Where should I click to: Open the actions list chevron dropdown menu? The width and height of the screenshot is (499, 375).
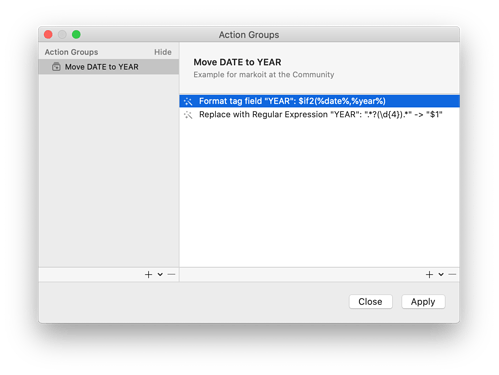pos(441,274)
